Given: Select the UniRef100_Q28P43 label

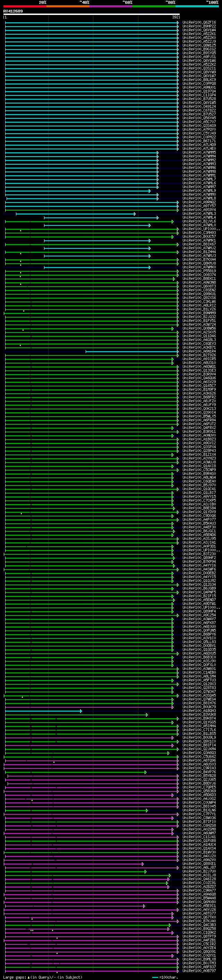Looking at the screenshot, I should (x=199, y=451).
